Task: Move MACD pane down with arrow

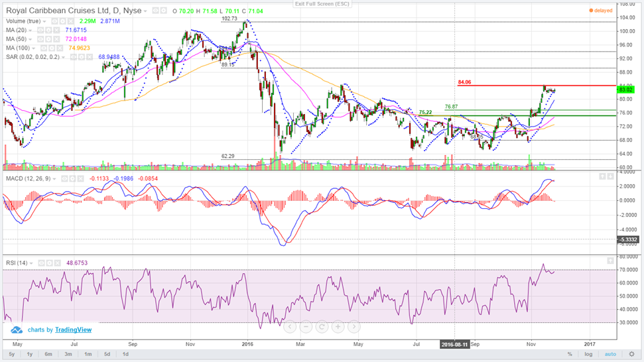Action: (x=610, y=176)
